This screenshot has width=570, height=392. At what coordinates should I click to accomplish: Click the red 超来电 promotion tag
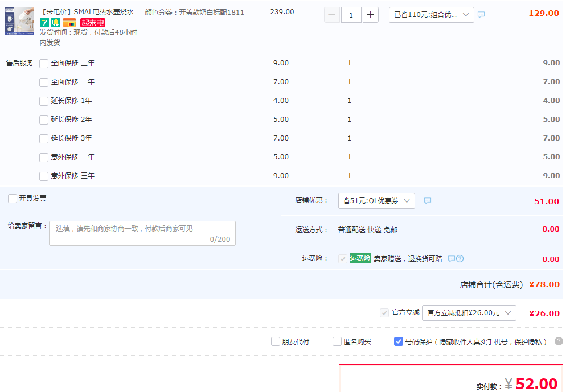pyautogui.click(x=93, y=23)
